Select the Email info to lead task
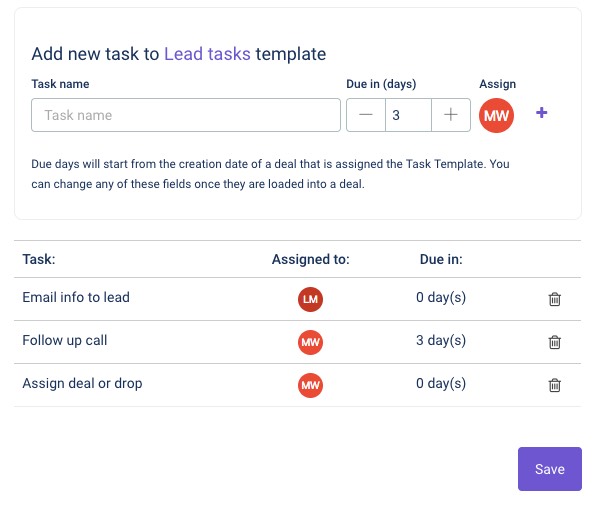 click(76, 297)
